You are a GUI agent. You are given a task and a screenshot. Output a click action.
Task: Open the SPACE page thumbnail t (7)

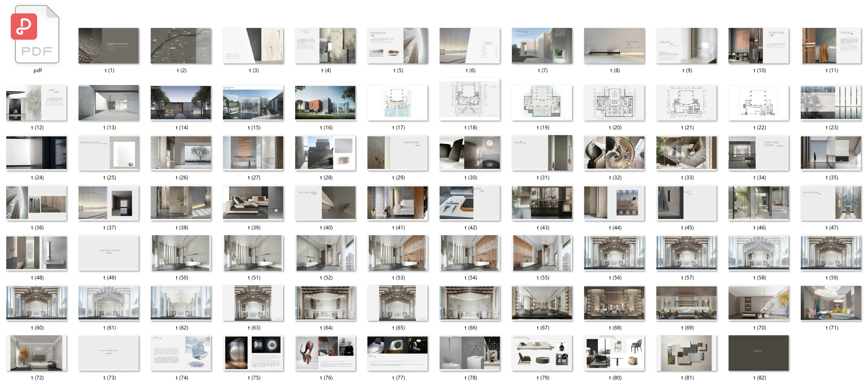(542, 46)
